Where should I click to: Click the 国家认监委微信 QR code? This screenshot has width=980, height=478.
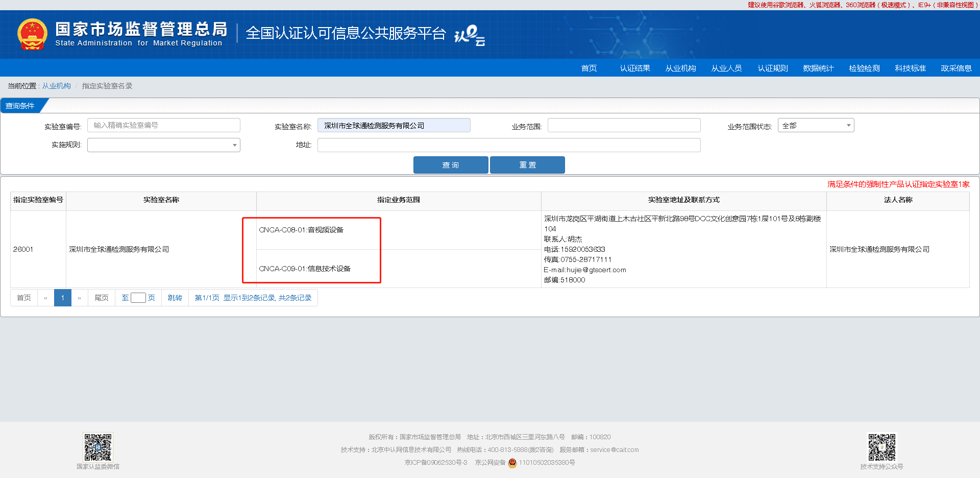click(98, 447)
